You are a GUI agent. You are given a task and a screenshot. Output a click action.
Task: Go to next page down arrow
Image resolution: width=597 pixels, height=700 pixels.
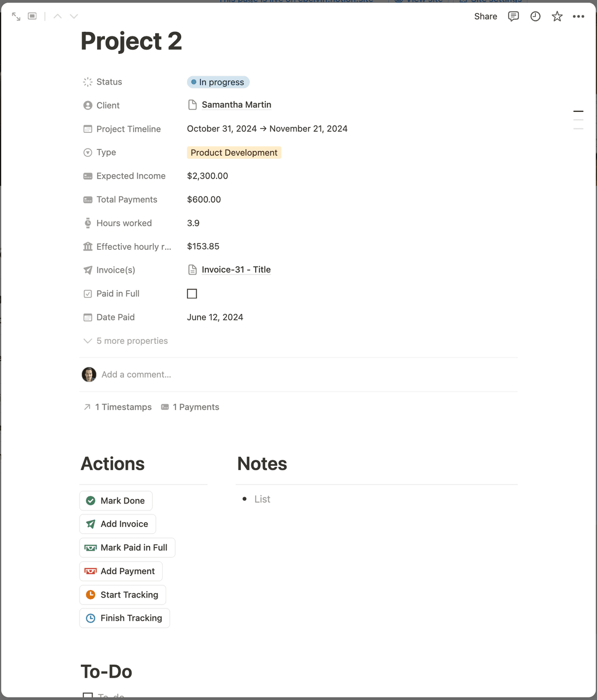click(74, 16)
